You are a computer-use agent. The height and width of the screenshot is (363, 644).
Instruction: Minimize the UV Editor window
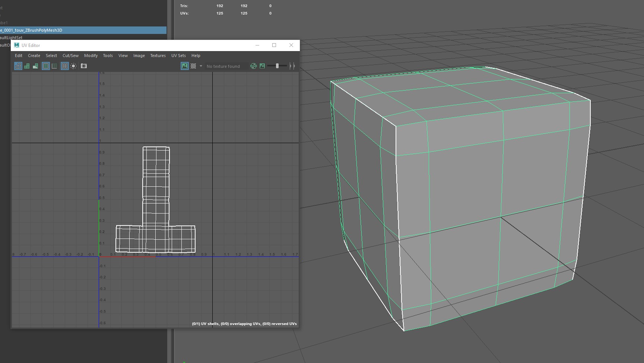pyautogui.click(x=257, y=45)
